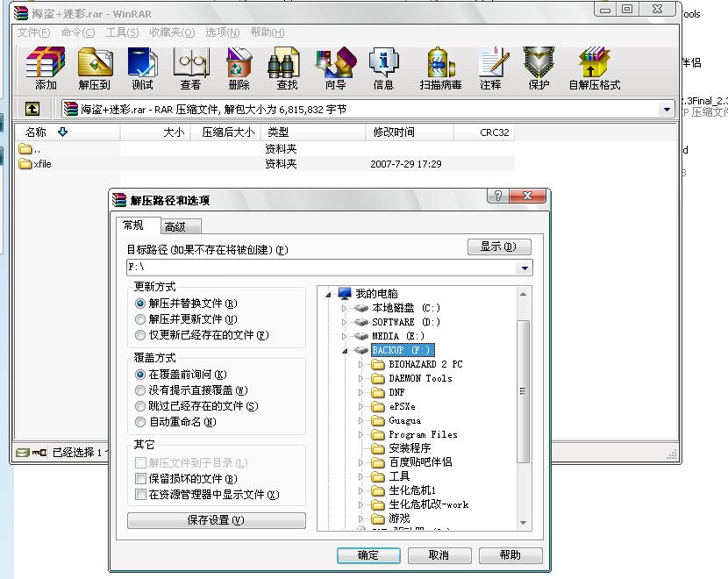
Task: Enable 保留损坏的文件 checkbox
Action: [140, 479]
